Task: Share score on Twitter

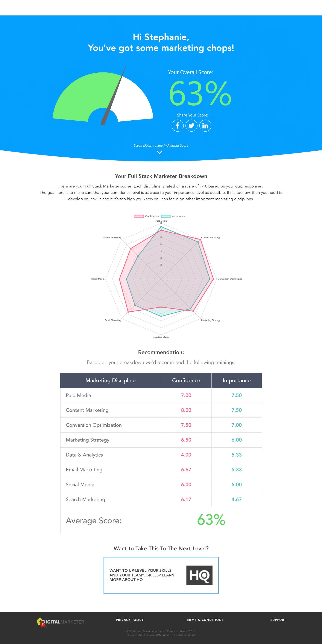Action: pos(191,126)
